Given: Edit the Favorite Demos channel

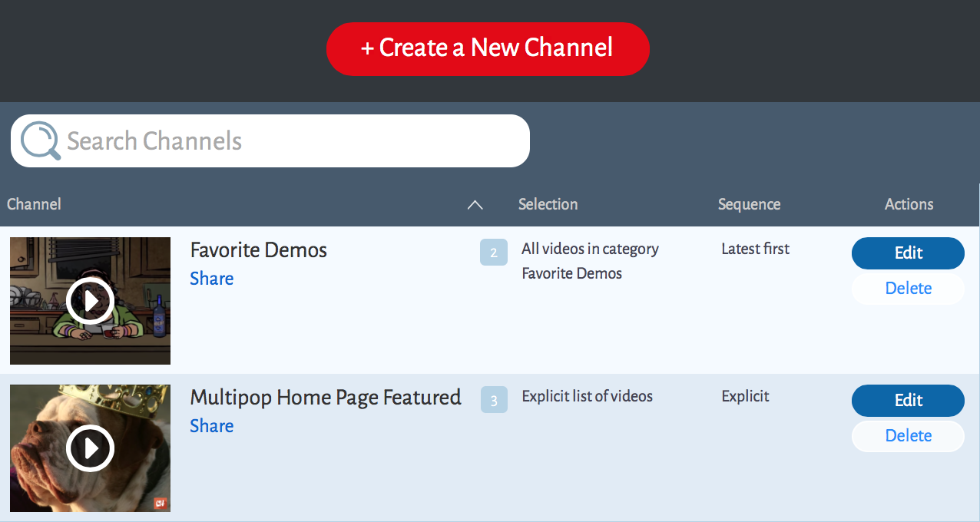Looking at the screenshot, I should pos(908,253).
